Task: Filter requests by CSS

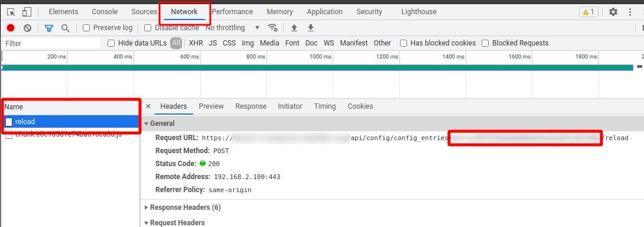Action: 229,43
